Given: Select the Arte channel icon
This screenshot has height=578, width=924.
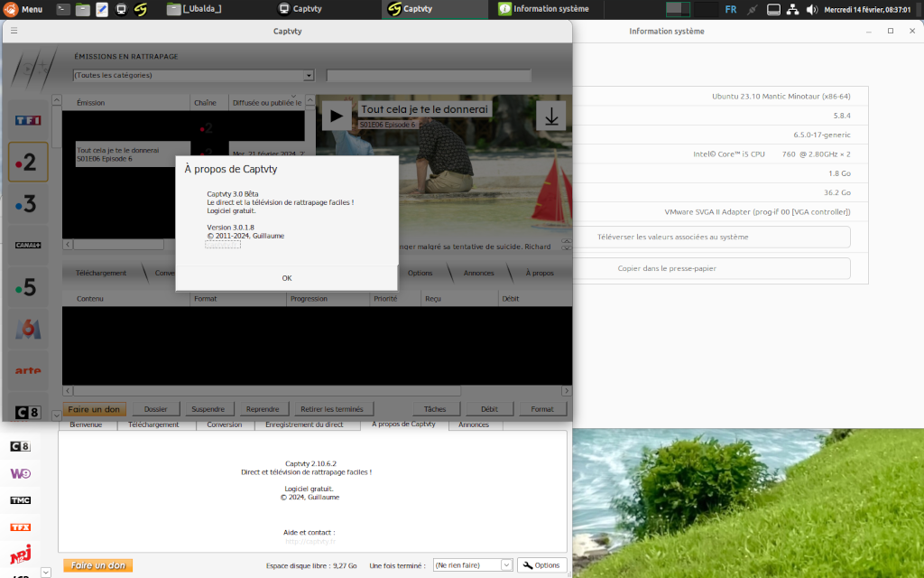Looking at the screenshot, I should click(x=27, y=370).
